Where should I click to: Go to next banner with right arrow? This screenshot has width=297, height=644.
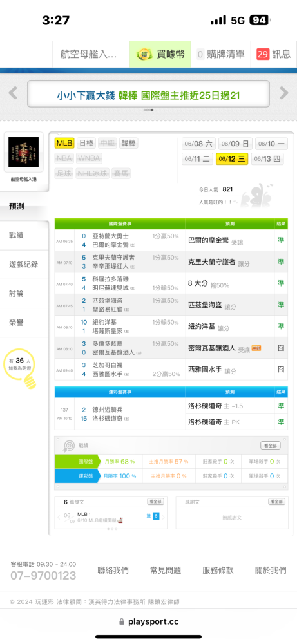[284, 93]
